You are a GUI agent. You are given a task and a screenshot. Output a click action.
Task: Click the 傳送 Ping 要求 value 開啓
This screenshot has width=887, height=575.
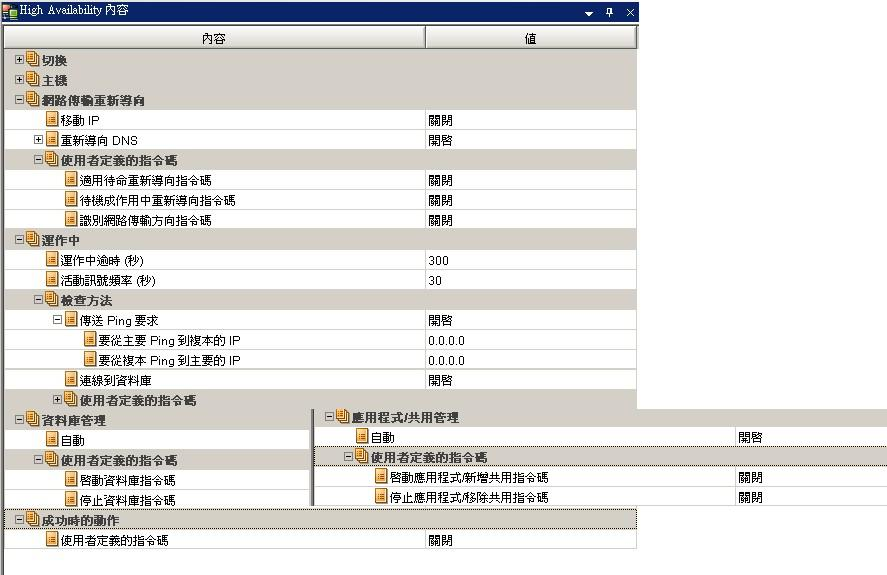tap(440, 320)
